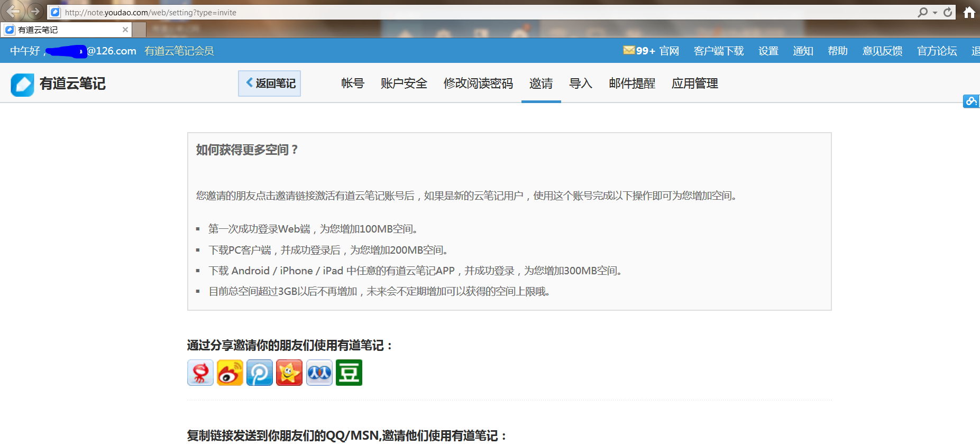Screen dimensions: 980x445
Task: Close the 有道云笔记 browser tab
Action: (125, 30)
